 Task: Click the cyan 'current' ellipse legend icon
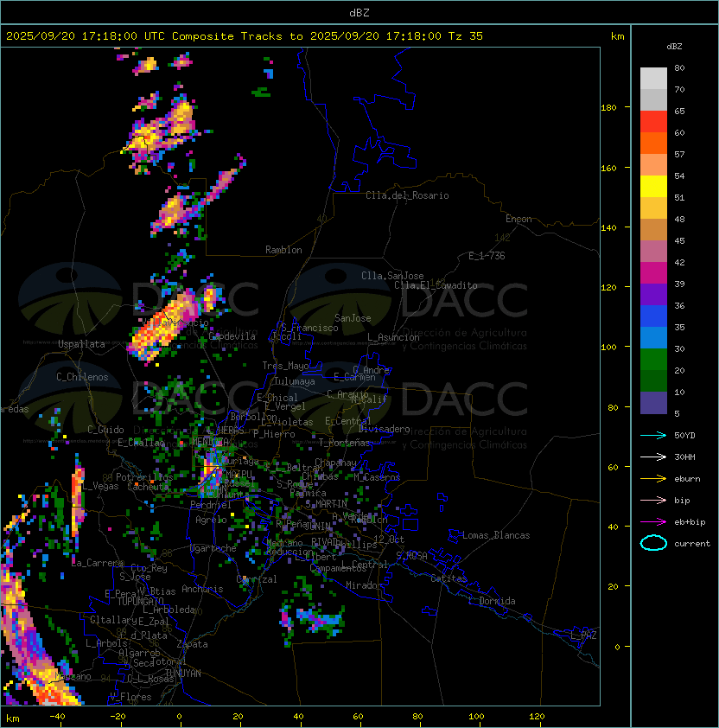[x=653, y=543]
